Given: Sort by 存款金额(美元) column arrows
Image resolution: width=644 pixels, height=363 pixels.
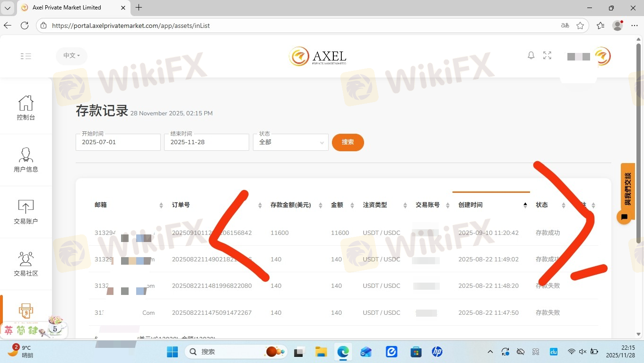Looking at the screenshot, I should [x=321, y=205].
